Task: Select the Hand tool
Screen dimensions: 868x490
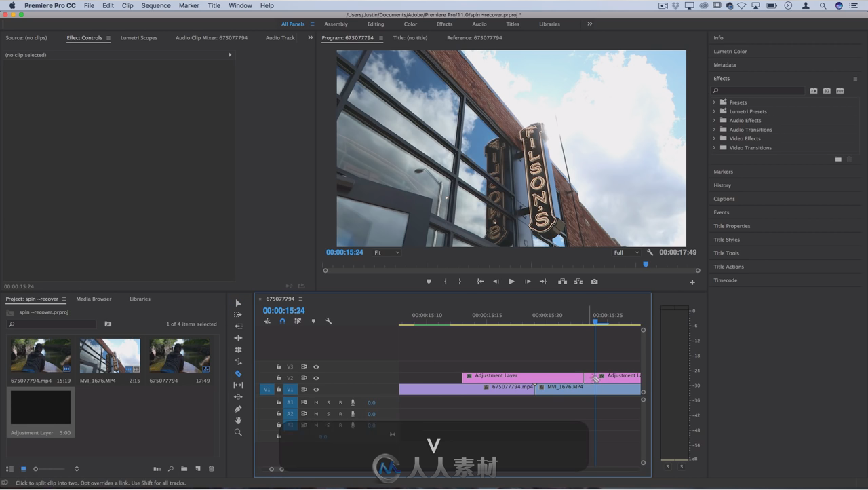Action: (238, 421)
